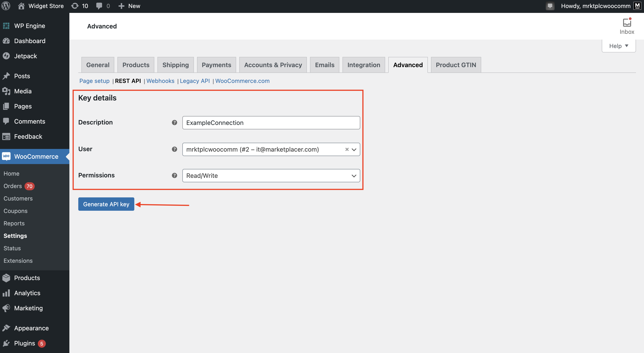Open the Status submenu item
Screen dimensions: 644x353
point(12,248)
